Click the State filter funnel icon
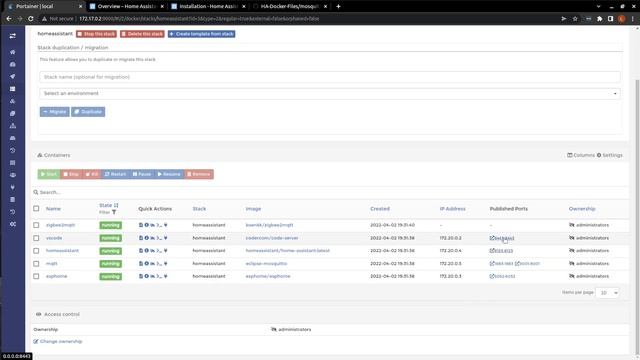Image resolution: width=640 pixels, height=360 pixels. (114, 212)
